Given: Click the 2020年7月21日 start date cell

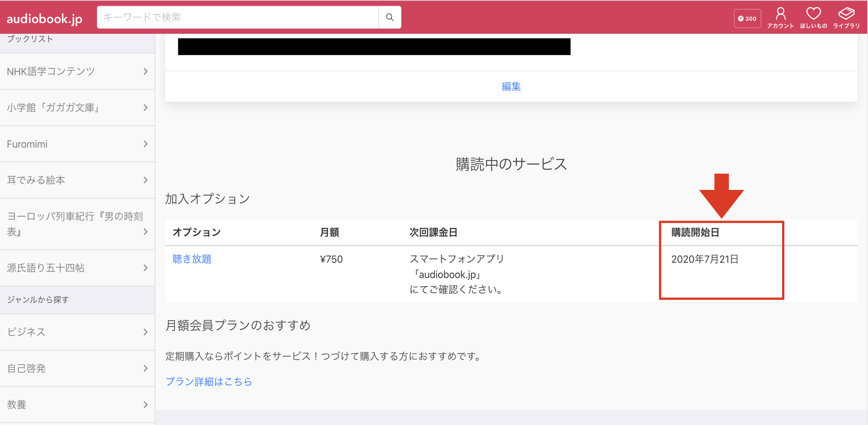Looking at the screenshot, I should click(705, 259).
